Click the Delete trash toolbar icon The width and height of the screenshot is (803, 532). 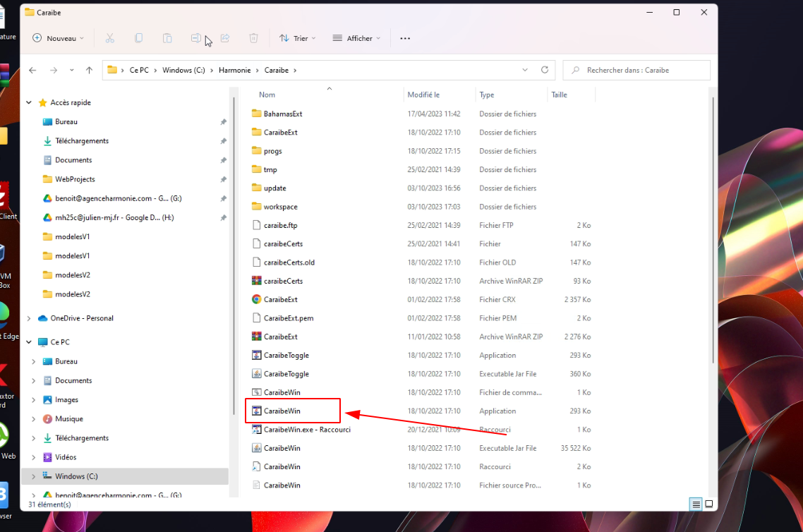click(x=253, y=38)
